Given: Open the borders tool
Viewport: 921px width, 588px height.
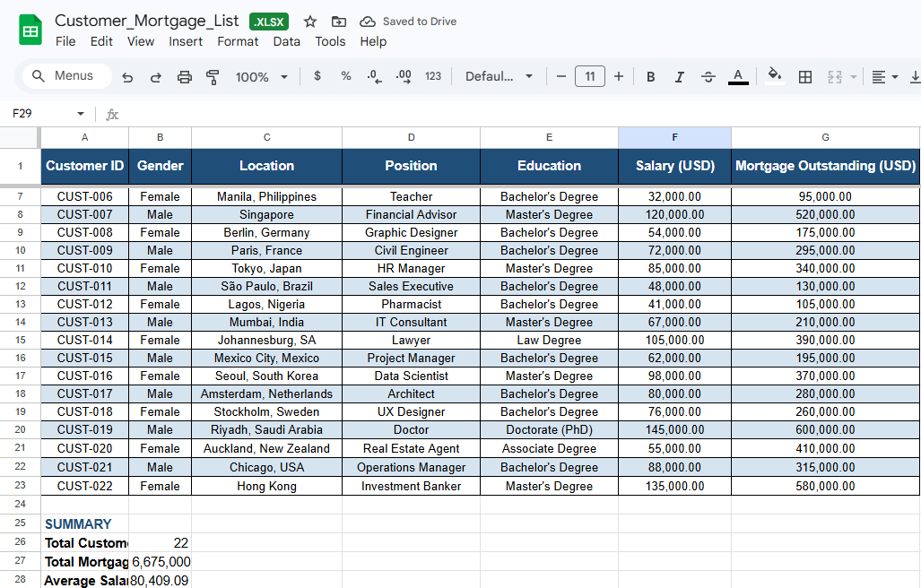Looking at the screenshot, I should tap(805, 77).
